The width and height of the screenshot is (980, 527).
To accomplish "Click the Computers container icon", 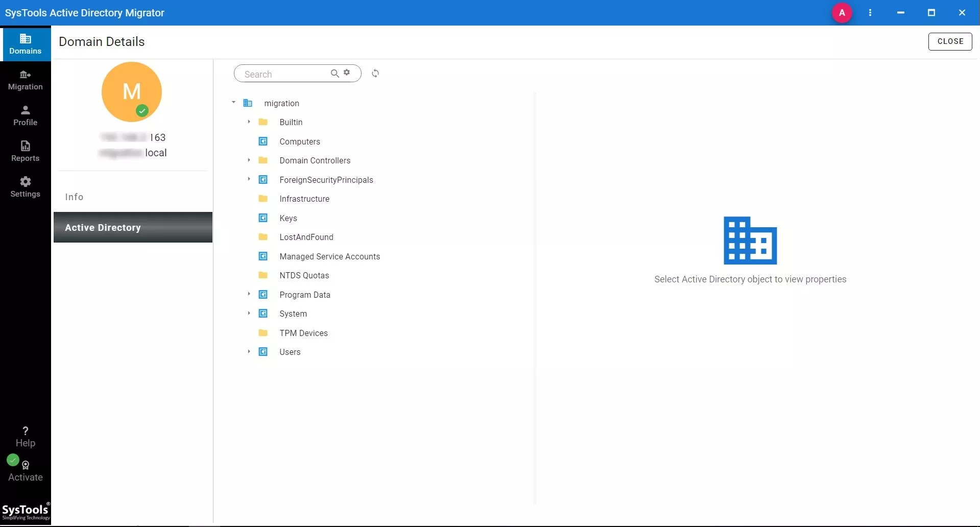I will tap(263, 141).
